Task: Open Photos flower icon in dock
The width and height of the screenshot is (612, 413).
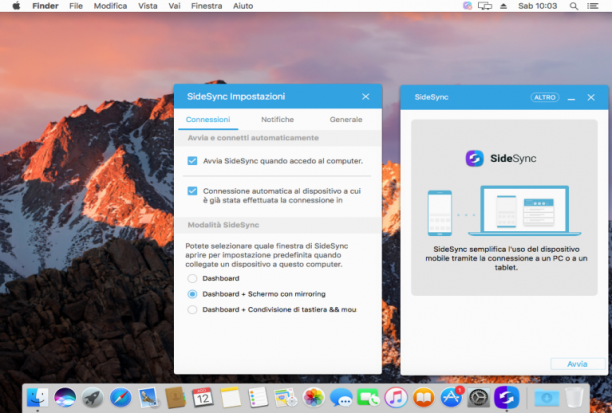Action: [313, 397]
